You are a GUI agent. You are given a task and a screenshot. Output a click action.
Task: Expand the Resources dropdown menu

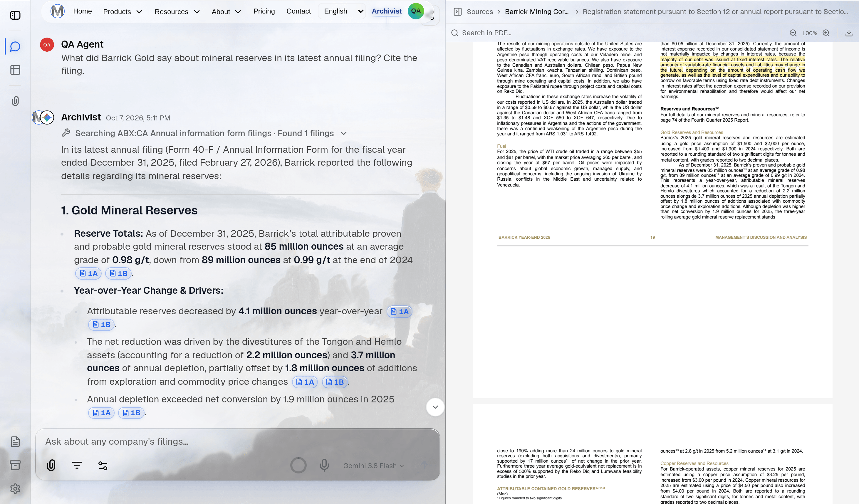[177, 12]
